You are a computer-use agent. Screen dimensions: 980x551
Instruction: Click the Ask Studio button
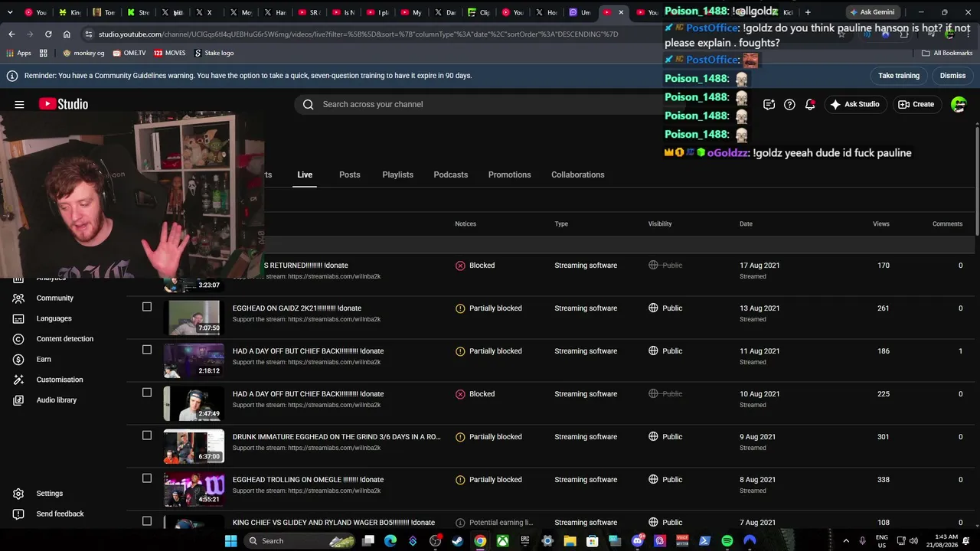[854, 104]
